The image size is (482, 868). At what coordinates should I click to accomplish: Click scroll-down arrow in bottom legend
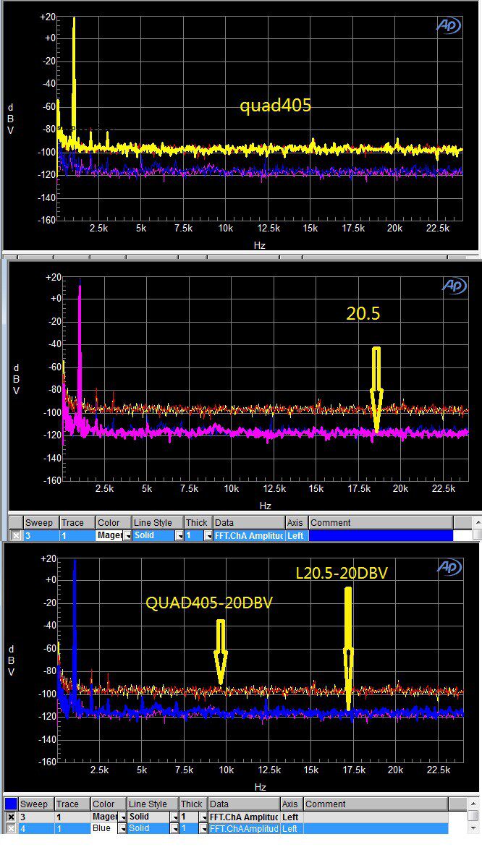point(473,828)
